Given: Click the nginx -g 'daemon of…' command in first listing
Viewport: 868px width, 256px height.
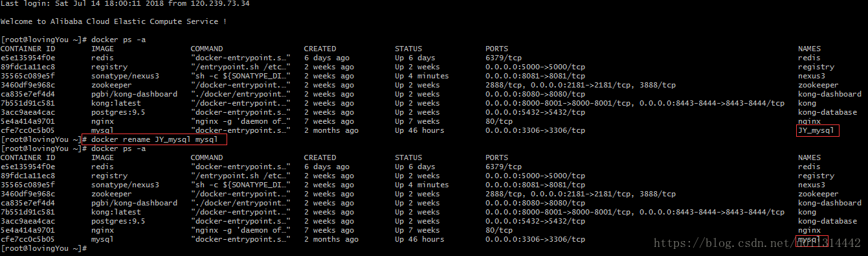Looking at the screenshot, I should pos(240,122).
